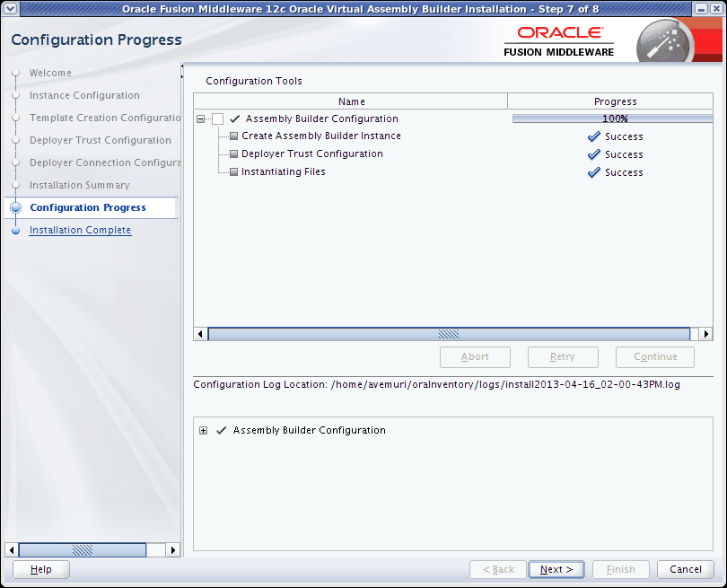Click the Deployer Trust Configuration step bullet

click(x=16, y=140)
